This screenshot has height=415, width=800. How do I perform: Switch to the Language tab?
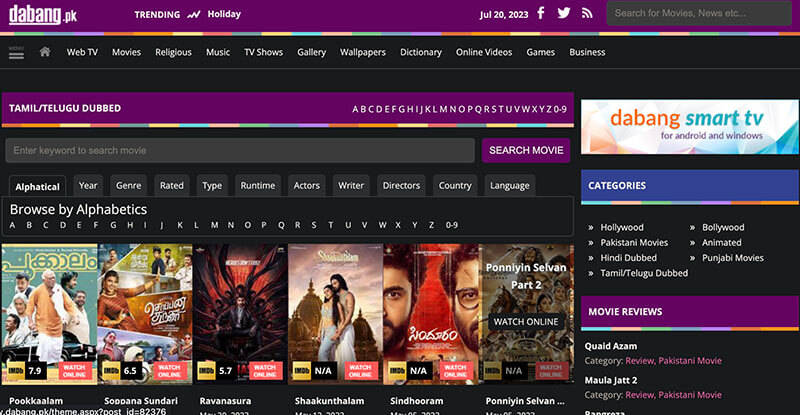(x=509, y=185)
